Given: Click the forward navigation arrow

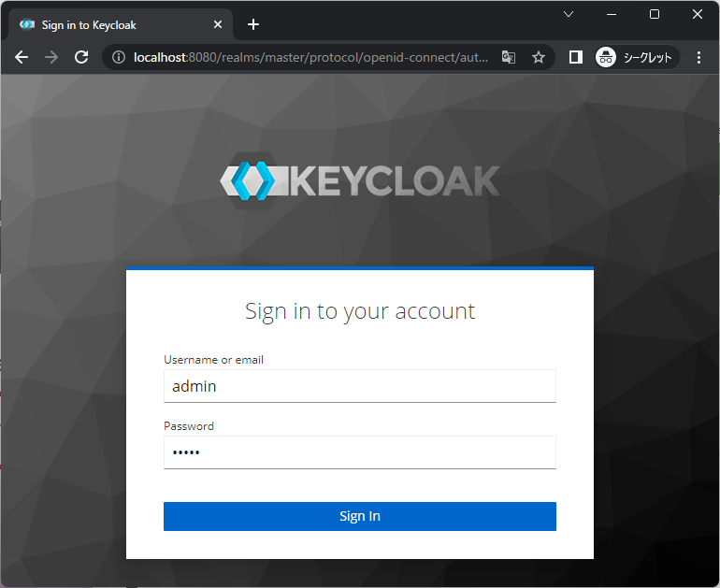Looking at the screenshot, I should (x=51, y=57).
